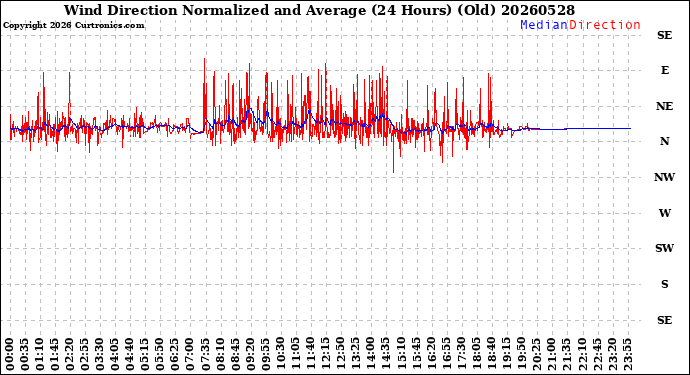Click the 08:45 time label
Screen dimensions: 690x375
(x=235, y=354)
